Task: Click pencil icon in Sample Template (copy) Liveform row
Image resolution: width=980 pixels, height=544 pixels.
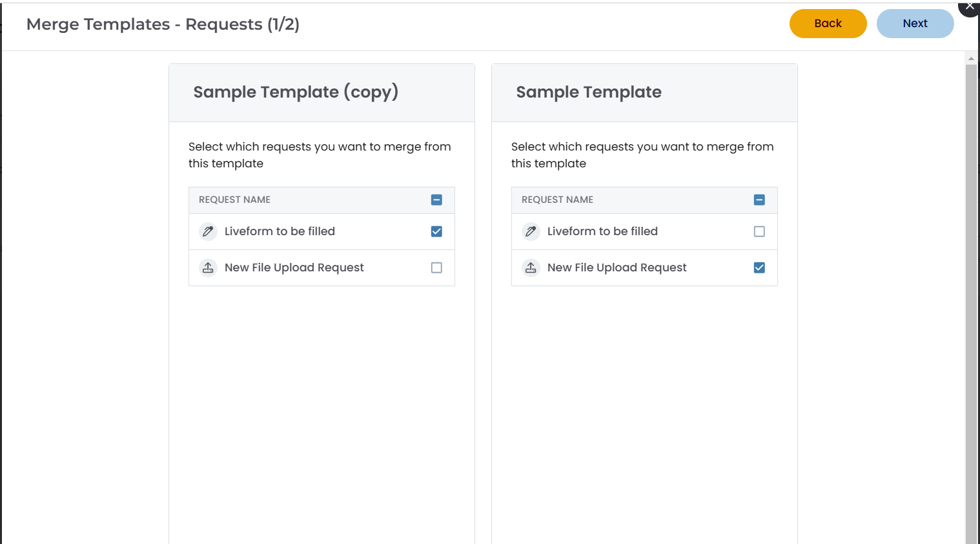Action: point(208,231)
